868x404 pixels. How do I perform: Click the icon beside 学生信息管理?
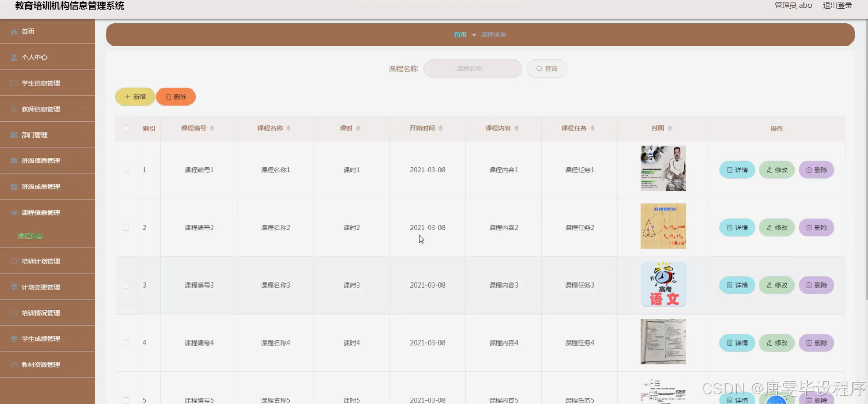(x=14, y=83)
